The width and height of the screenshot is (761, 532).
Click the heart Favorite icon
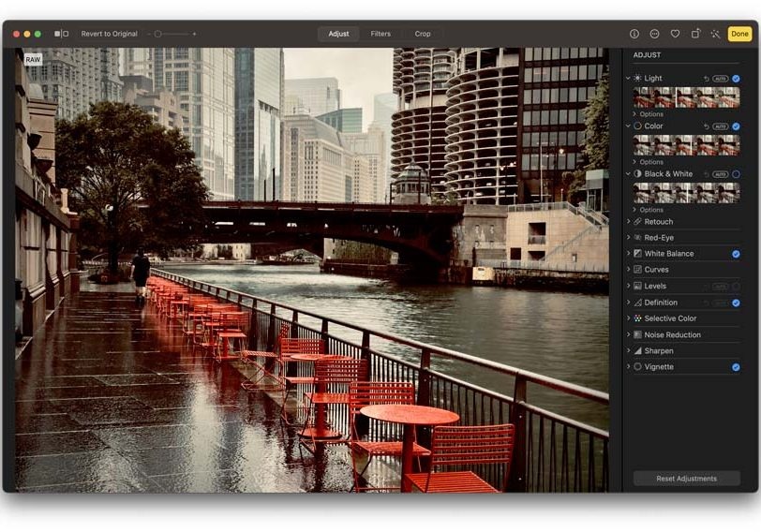(x=675, y=34)
